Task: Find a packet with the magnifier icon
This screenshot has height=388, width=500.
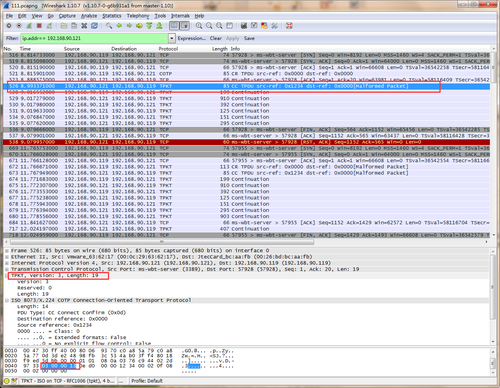Action: pyautogui.click(x=109, y=26)
